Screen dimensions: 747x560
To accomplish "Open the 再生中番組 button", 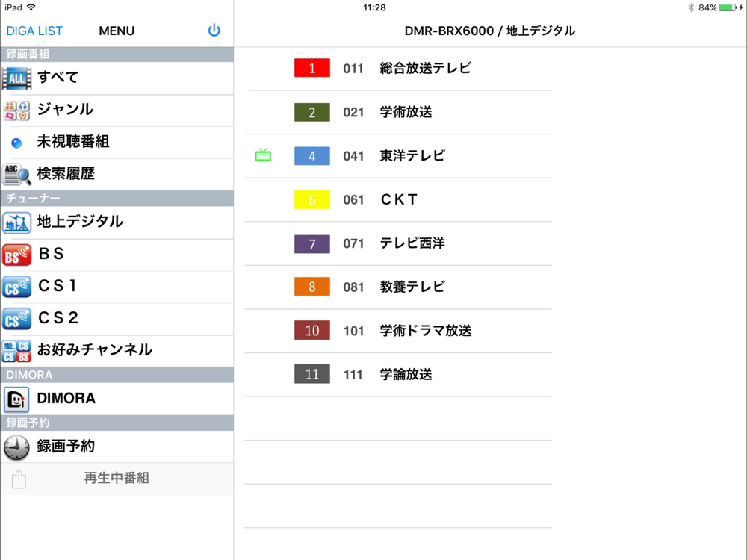I will pyautogui.click(x=117, y=478).
